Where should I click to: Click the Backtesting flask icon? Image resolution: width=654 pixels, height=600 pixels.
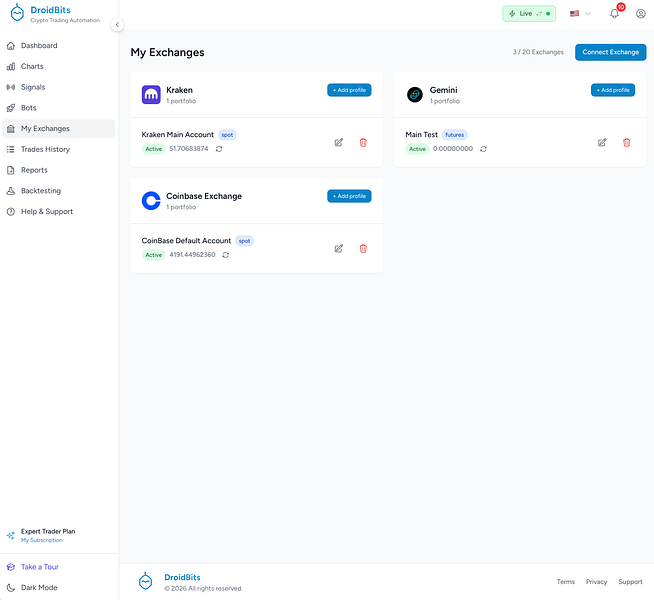[11, 191]
